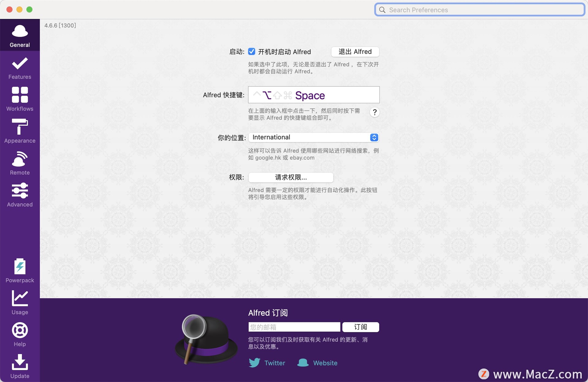Image resolution: width=588 pixels, height=382 pixels.
Task: Open Alfred website link
Action: click(324, 363)
